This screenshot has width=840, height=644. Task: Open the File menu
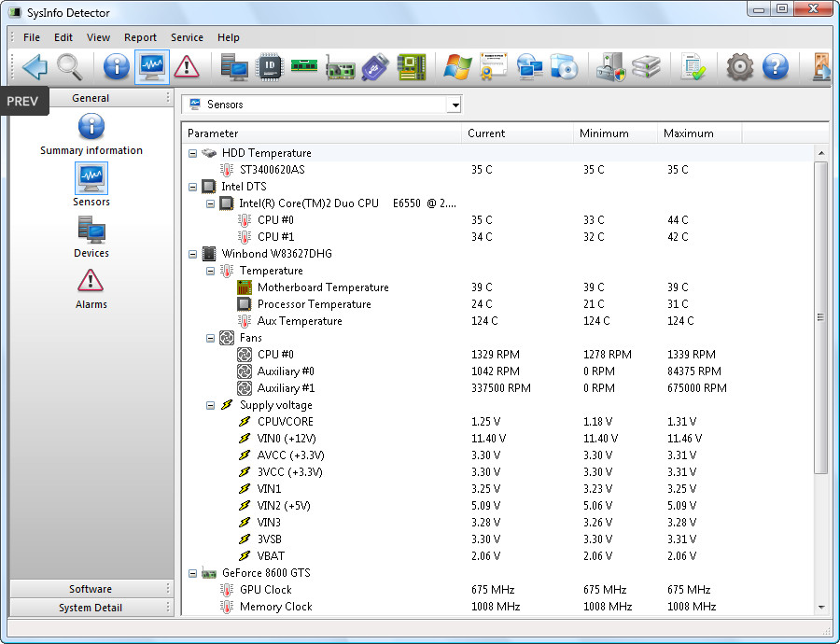tap(32, 37)
